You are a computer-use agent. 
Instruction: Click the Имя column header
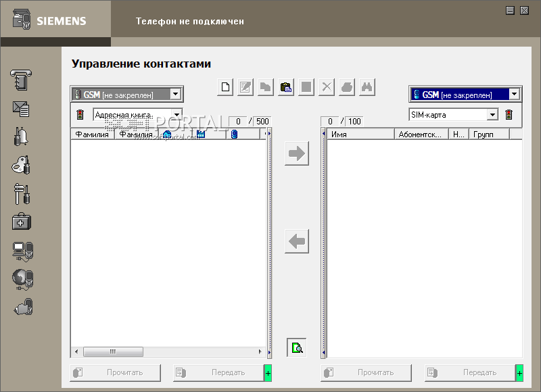pos(360,134)
